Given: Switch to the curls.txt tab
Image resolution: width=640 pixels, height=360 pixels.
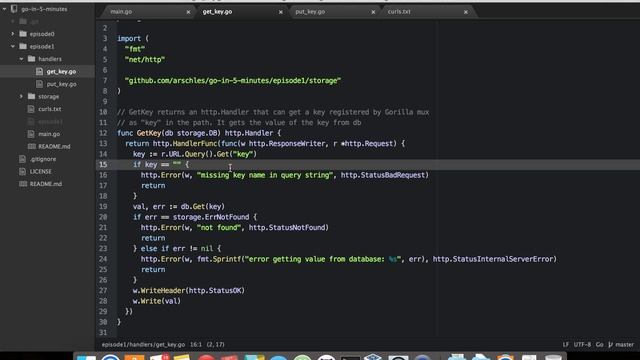Looking at the screenshot, I should 399,12.
